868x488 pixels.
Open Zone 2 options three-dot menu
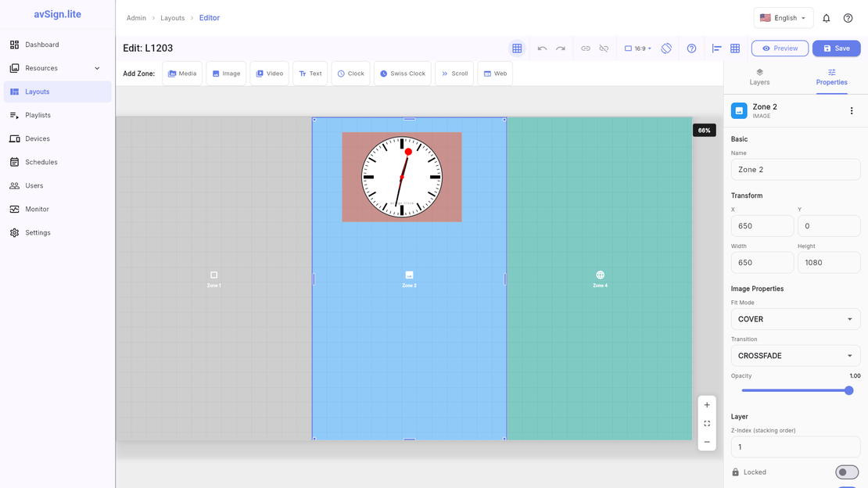[852, 110]
